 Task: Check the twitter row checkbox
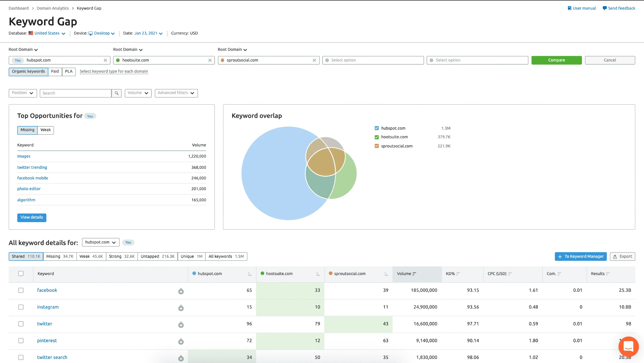(x=21, y=324)
